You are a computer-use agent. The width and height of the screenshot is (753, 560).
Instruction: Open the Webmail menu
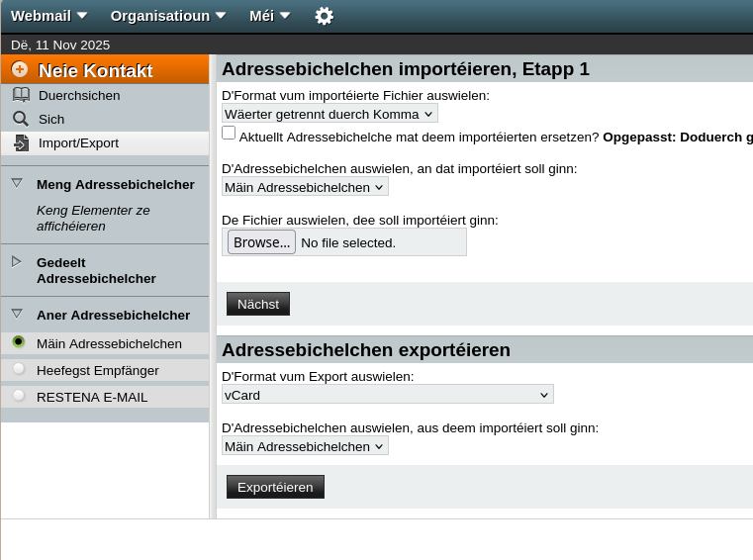(49, 16)
